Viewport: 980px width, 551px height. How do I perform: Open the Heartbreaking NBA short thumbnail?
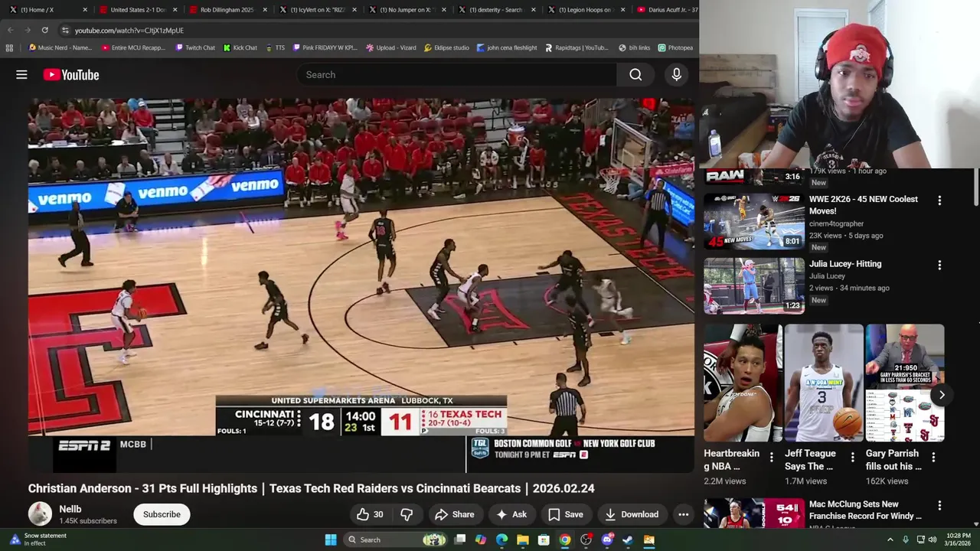(x=743, y=383)
